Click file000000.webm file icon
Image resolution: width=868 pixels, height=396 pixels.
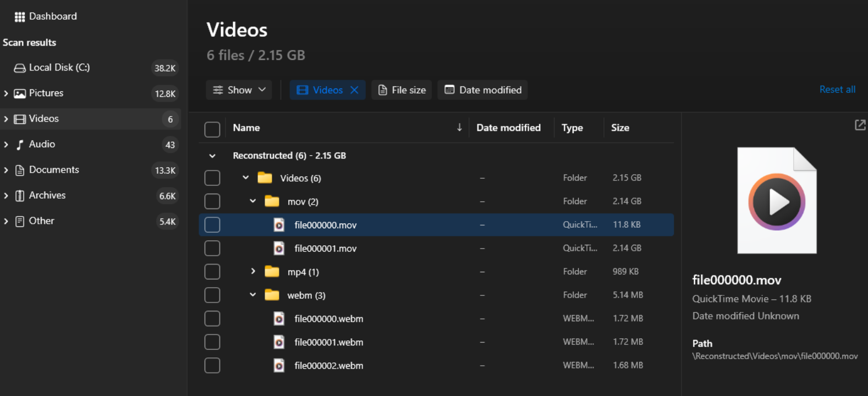coord(279,318)
